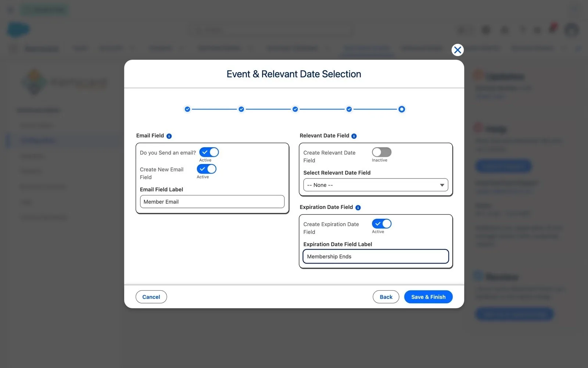Go back to the previous step
588x368 pixels.
click(386, 297)
